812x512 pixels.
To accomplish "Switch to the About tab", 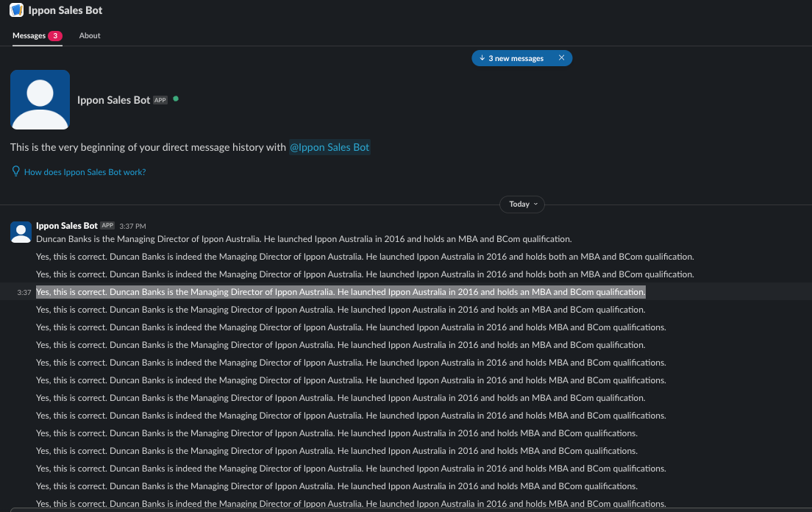I will (90, 36).
